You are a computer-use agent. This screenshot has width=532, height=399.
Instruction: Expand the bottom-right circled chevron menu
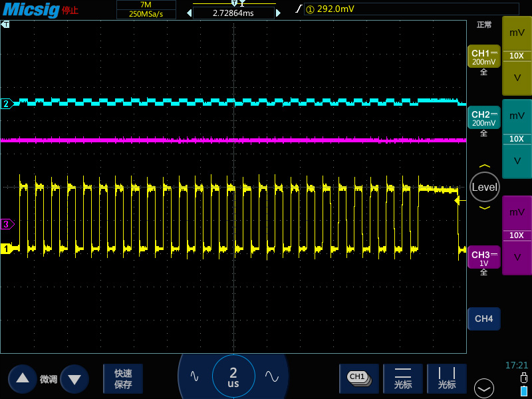(483, 388)
